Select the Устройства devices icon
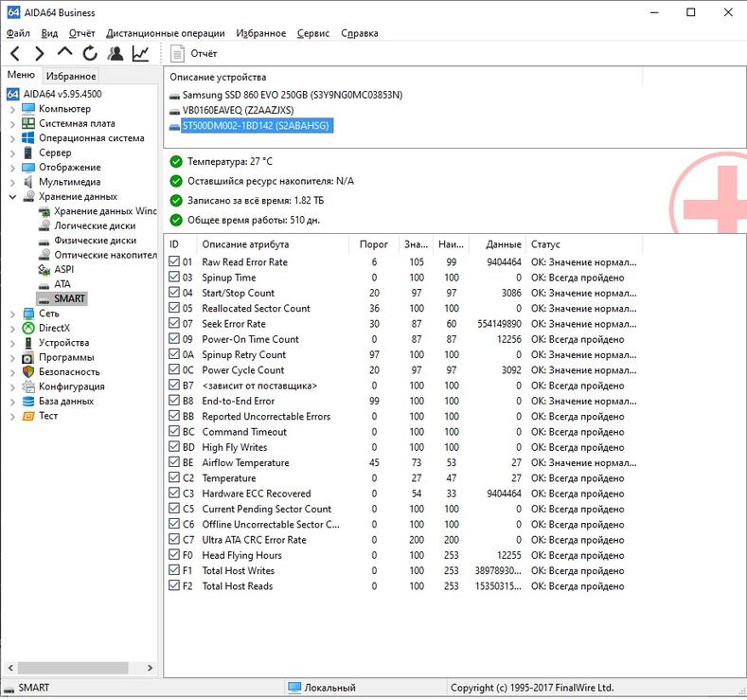The height and width of the screenshot is (700, 747). (x=28, y=343)
